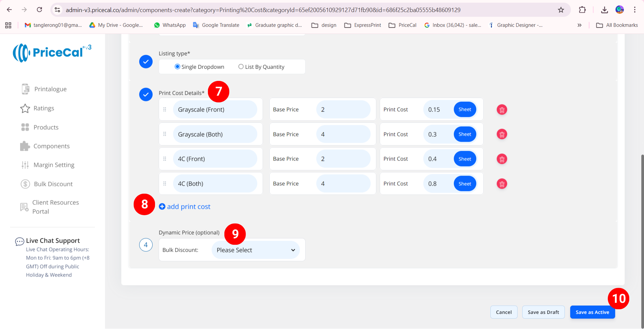Open the Bulk Discount dropdown
644x329 pixels.
[256, 250]
